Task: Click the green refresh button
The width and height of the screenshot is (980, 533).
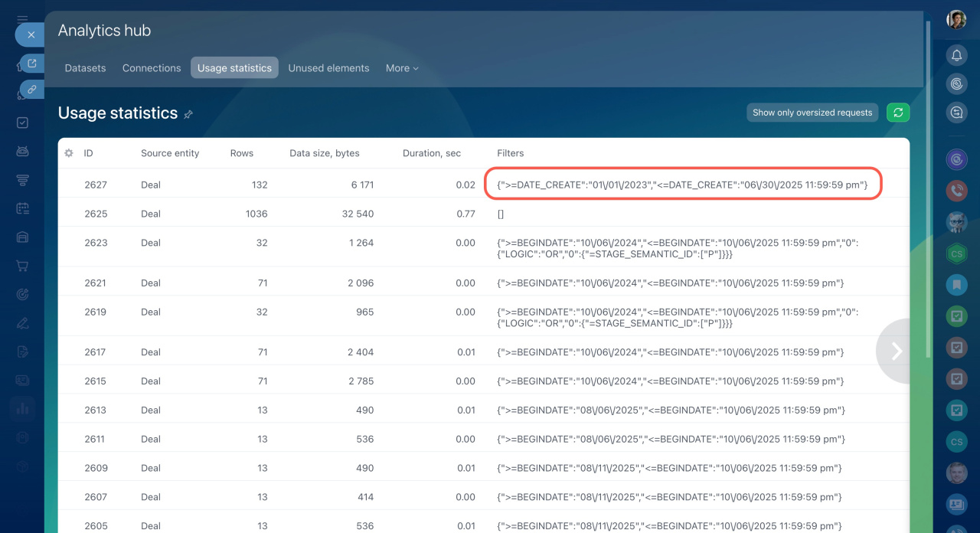Action: pyautogui.click(x=898, y=113)
